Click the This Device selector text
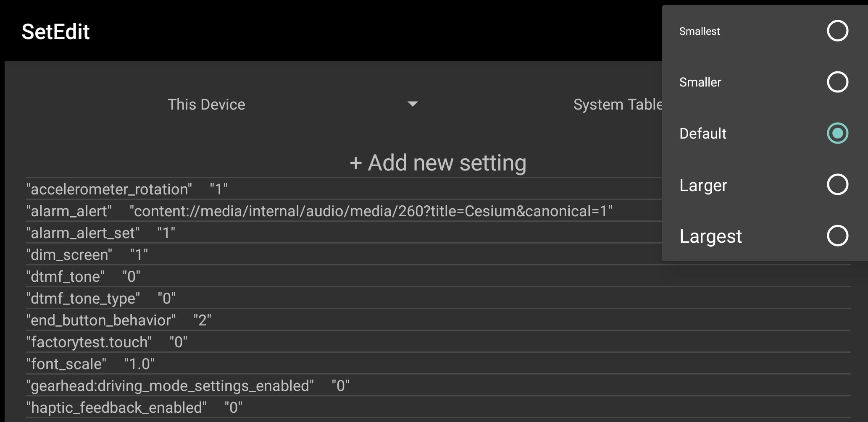This screenshot has height=422, width=868. coord(206,105)
